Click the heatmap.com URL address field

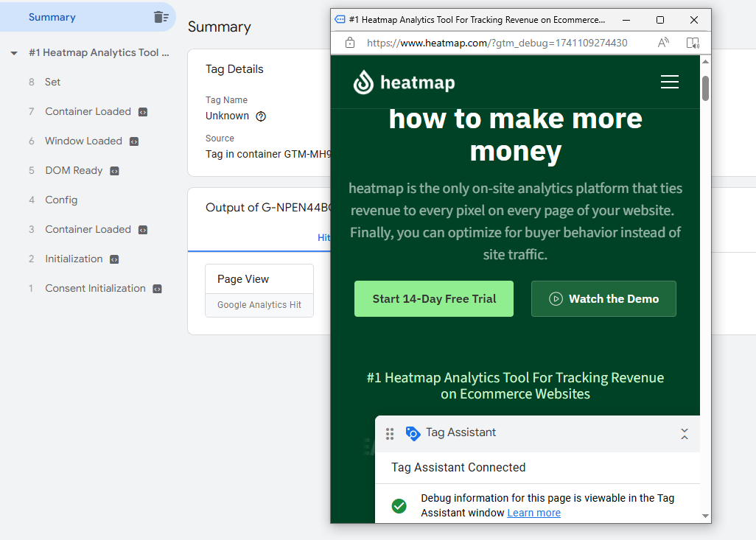[x=497, y=43]
